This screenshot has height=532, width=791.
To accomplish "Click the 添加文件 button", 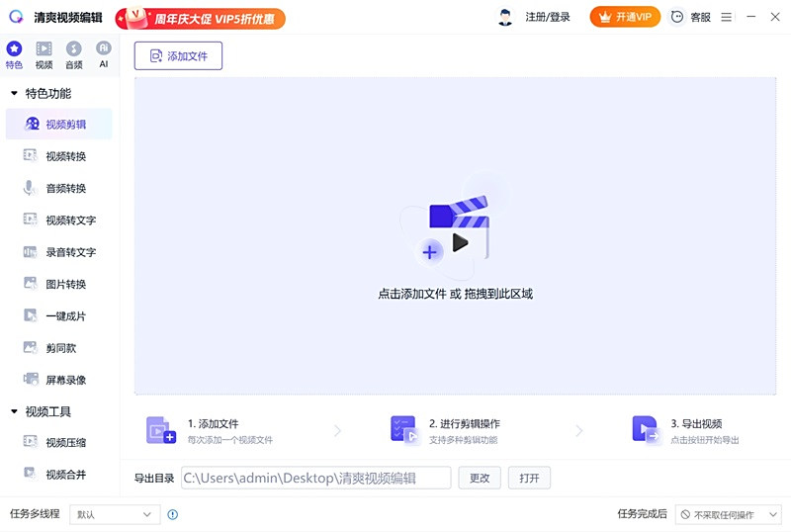I will [178, 56].
